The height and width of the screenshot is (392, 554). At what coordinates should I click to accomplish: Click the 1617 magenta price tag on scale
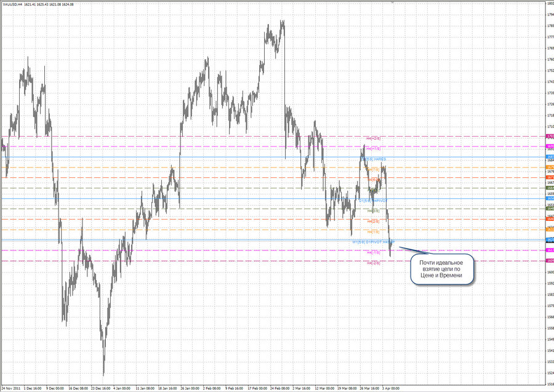pos(550,250)
